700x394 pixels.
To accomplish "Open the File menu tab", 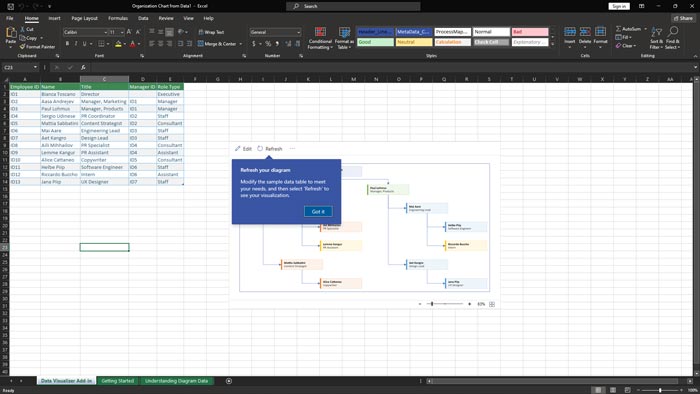I will coord(9,18).
